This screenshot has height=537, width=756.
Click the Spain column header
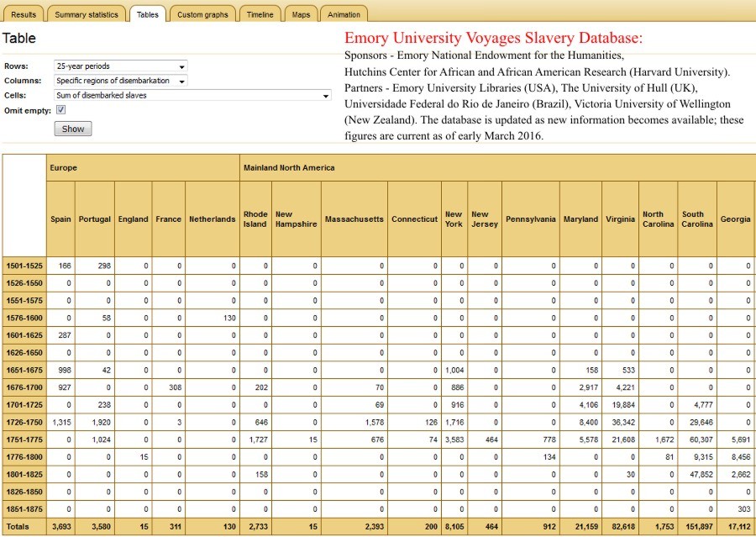(60, 219)
